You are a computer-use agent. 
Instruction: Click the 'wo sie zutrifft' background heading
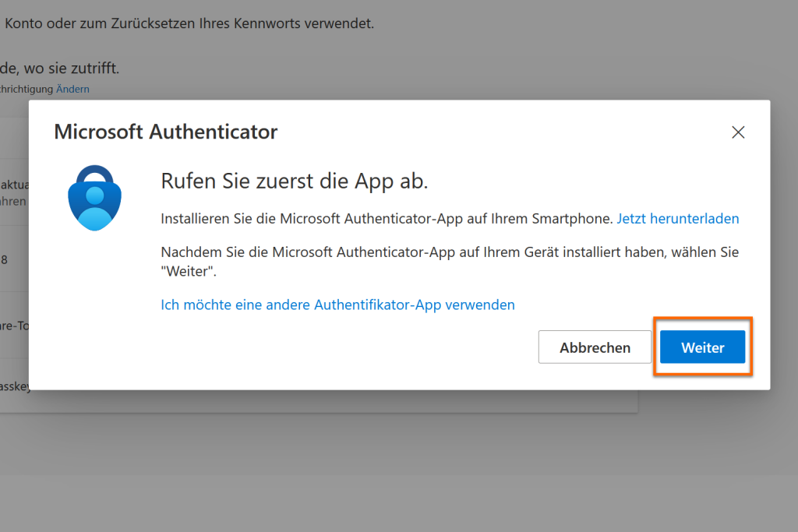[x=62, y=68]
